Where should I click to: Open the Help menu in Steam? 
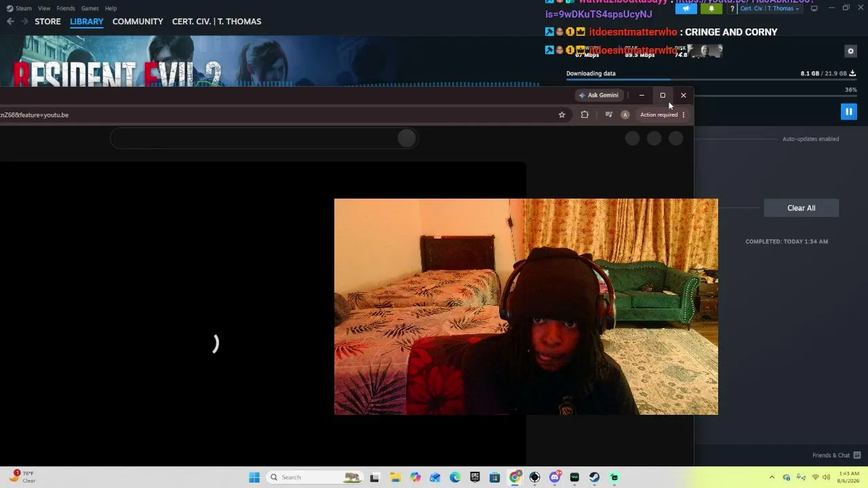coord(111,8)
